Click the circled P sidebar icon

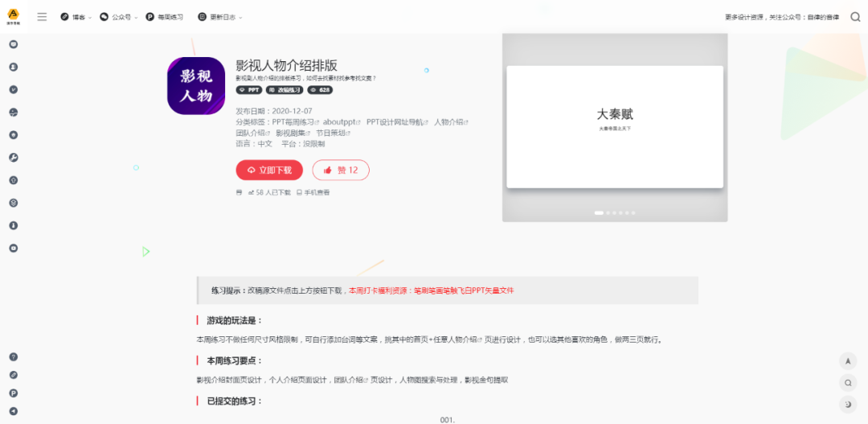coord(14,393)
